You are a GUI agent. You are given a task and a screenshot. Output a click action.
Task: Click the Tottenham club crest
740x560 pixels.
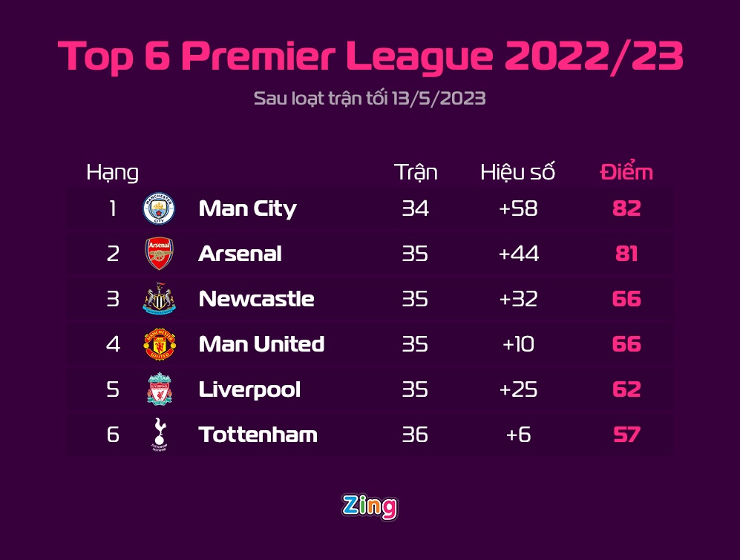click(158, 435)
